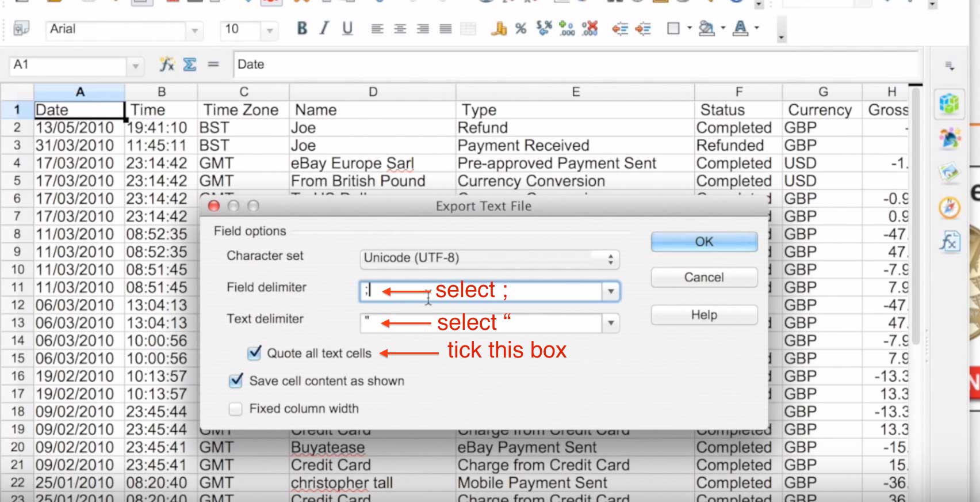Viewport: 980px width, 502px height.
Task: Toggle bold formatting
Action: (302, 28)
